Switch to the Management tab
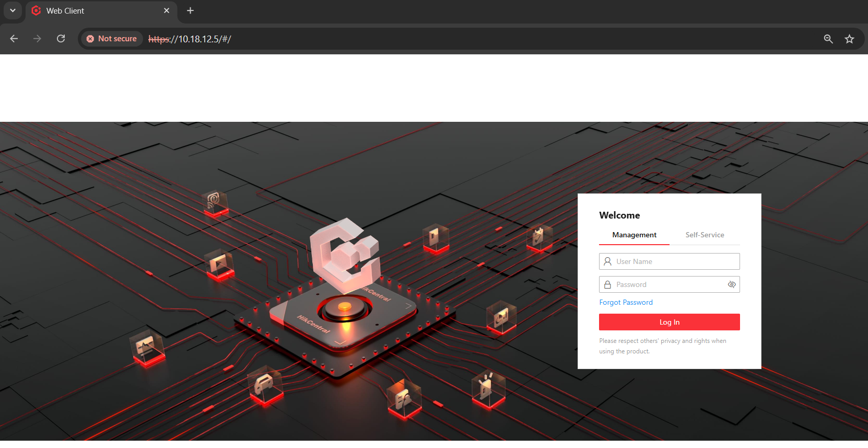The width and height of the screenshot is (868, 448). (634, 235)
